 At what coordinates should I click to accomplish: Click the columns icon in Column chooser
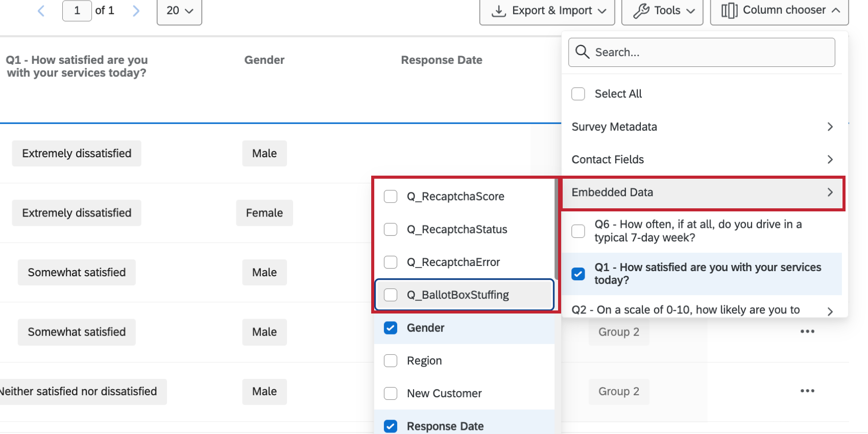[x=729, y=11]
